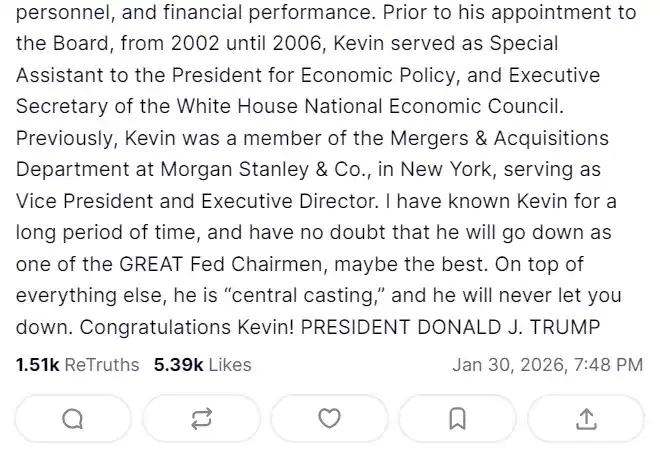660x456 pixels.
Task: Like the post with the heart icon
Action: (329, 419)
